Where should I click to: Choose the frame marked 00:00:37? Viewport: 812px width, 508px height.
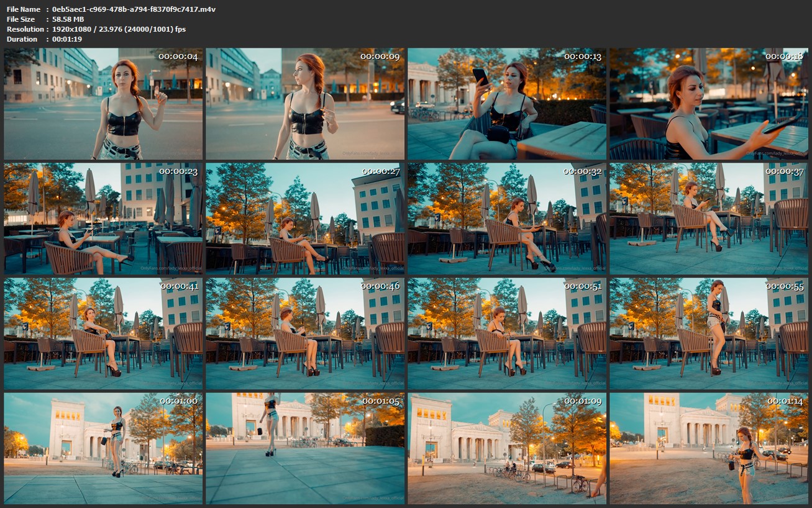709,219
